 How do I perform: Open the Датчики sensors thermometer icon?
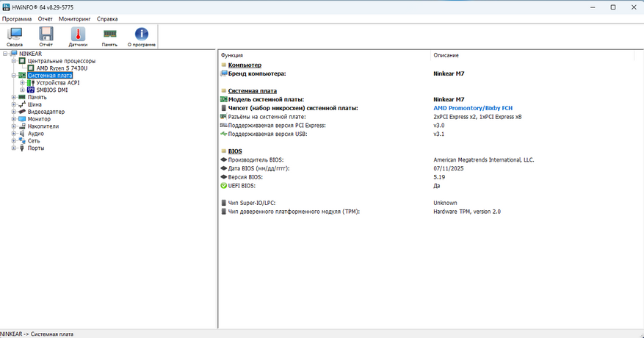78,34
